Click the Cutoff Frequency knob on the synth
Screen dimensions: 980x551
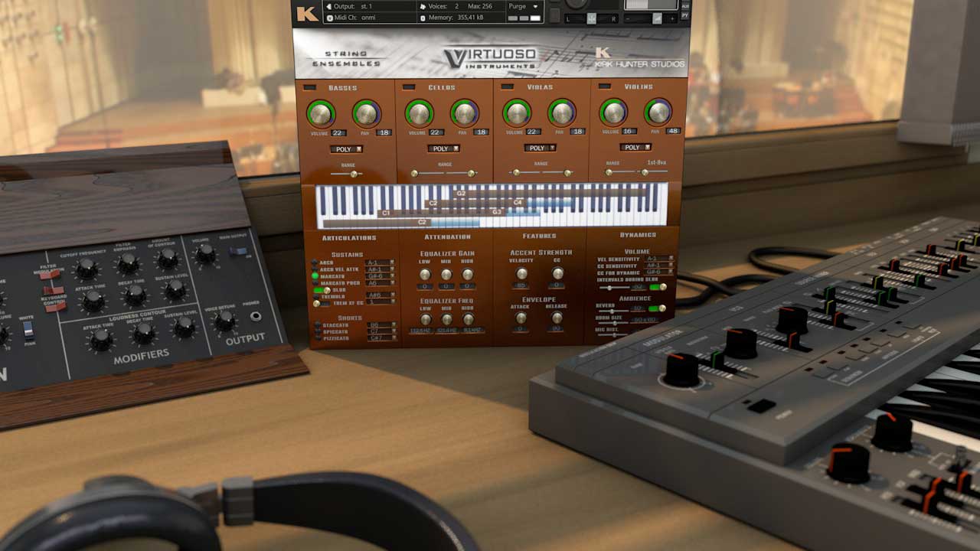86,269
